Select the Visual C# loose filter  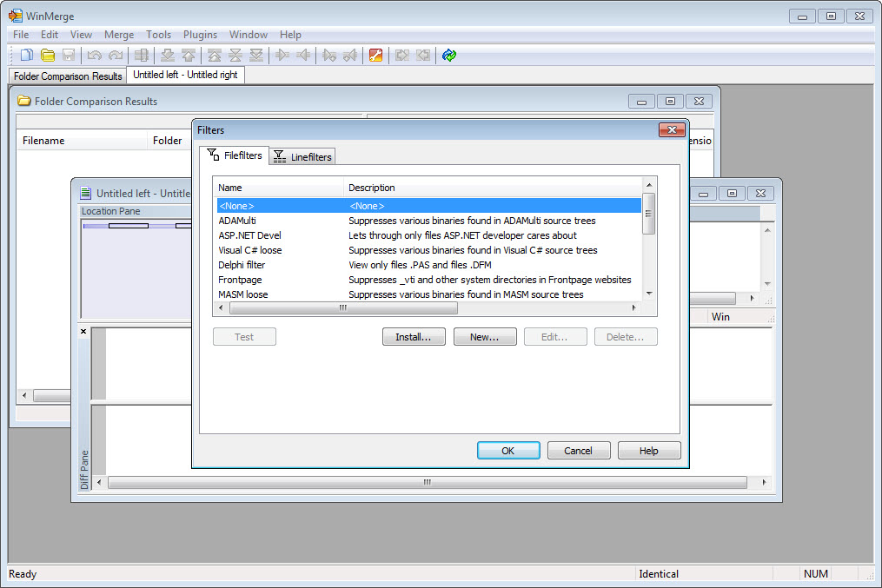[x=428, y=250]
